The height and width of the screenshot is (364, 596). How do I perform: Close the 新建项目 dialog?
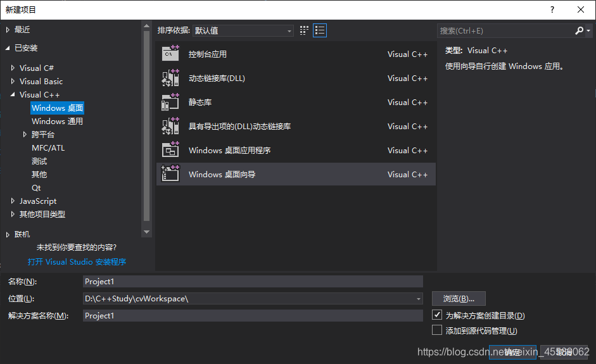pos(581,9)
